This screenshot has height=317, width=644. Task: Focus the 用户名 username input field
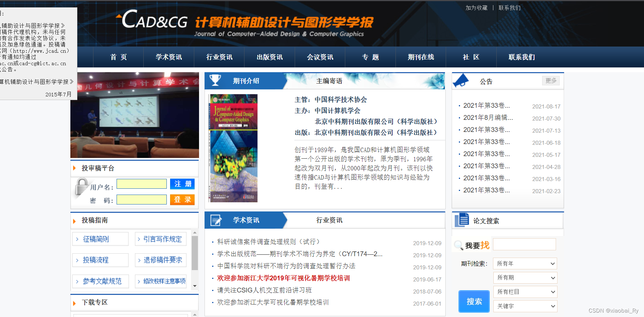point(141,184)
